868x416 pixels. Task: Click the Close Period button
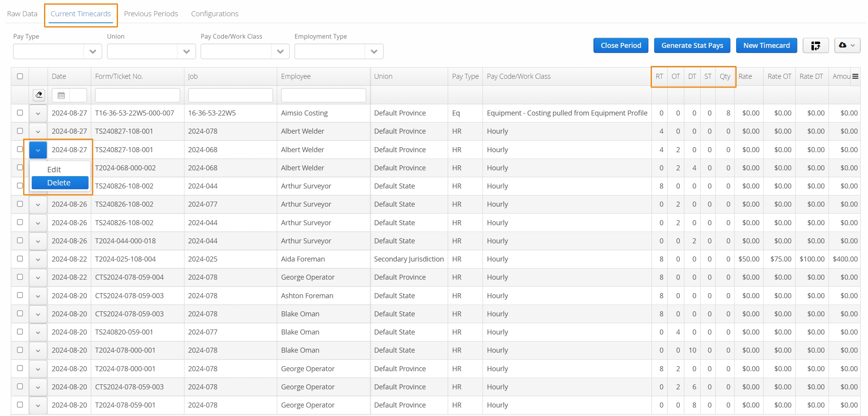621,46
